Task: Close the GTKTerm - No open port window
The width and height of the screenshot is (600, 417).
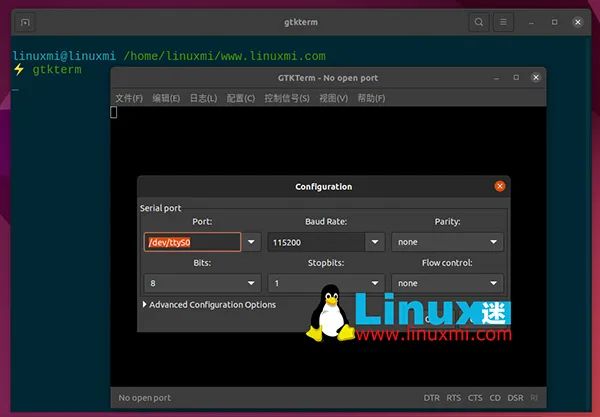Action: (x=536, y=78)
